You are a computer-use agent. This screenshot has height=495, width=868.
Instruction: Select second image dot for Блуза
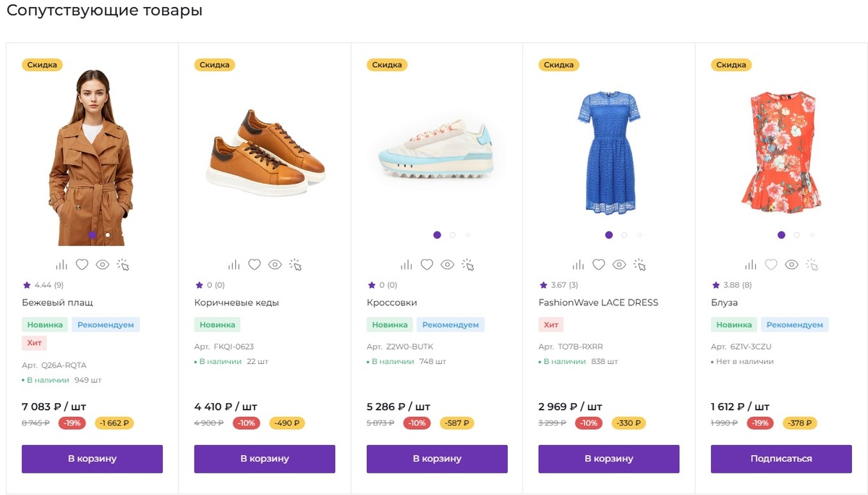(x=797, y=235)
